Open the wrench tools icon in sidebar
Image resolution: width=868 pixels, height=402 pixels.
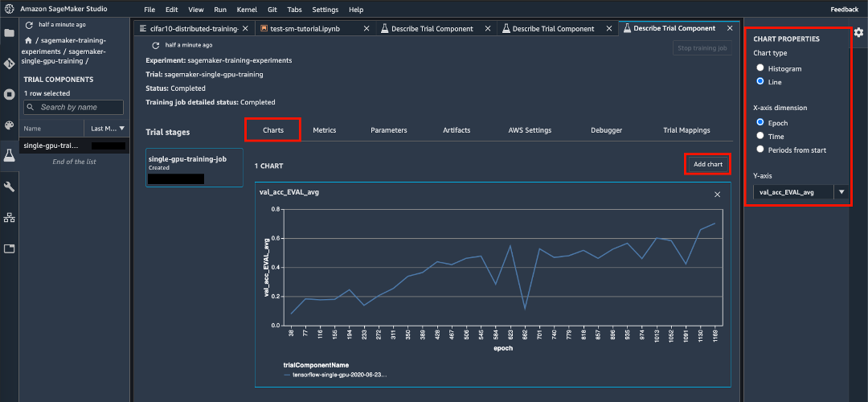click(x=9, y=187)
